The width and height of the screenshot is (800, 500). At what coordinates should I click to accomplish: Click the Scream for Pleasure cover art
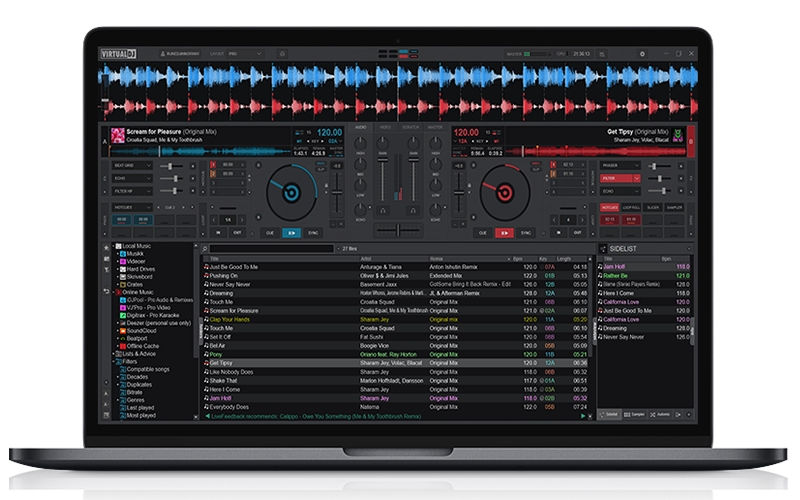118,135
